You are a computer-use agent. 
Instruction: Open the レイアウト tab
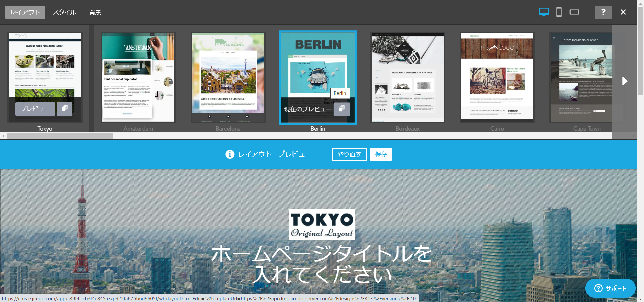coord(25,12)
